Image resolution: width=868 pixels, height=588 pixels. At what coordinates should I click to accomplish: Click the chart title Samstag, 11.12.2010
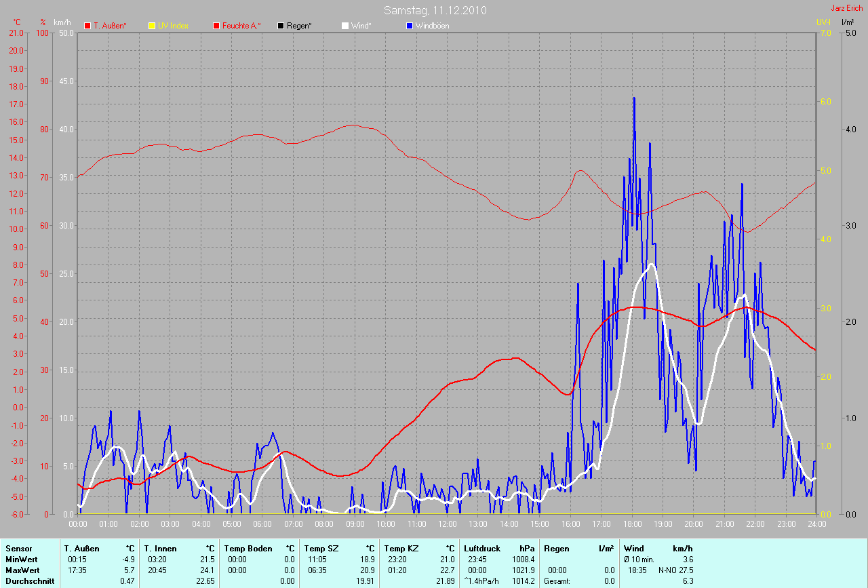click(x=435, y=10)
